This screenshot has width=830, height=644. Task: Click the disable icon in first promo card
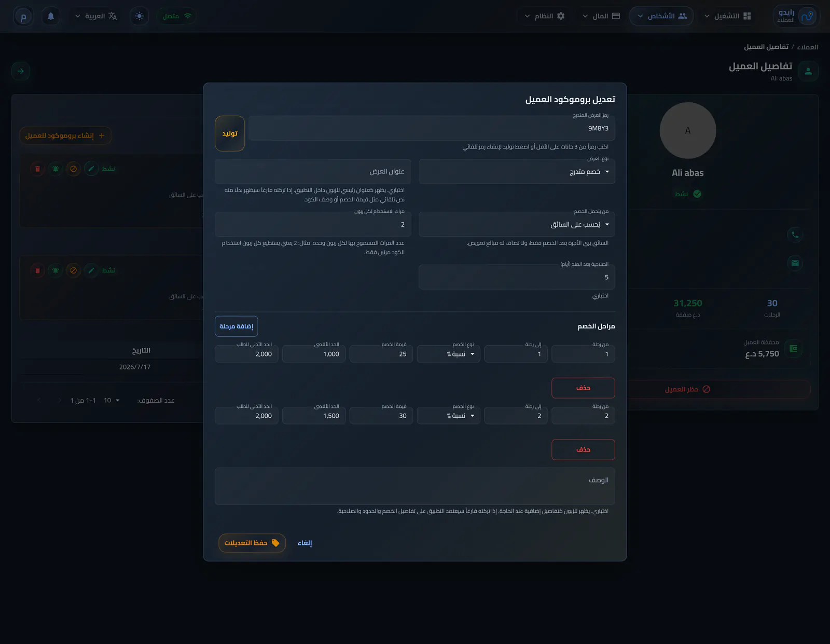74,169
